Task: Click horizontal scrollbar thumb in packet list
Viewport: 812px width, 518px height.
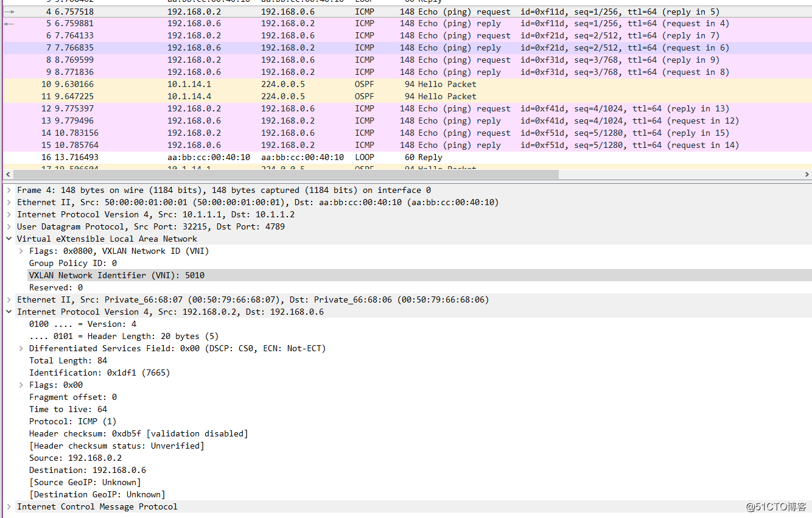Action: coord(285,174)
